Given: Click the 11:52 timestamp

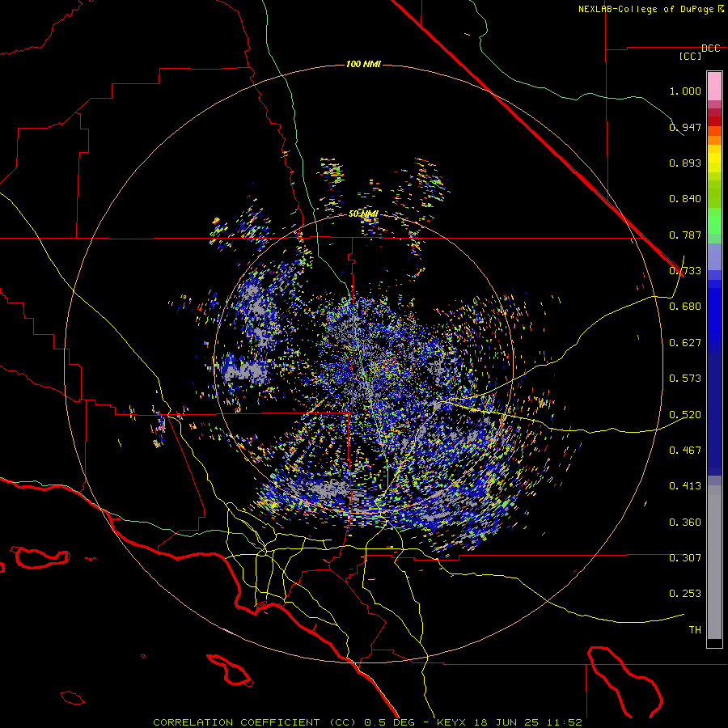Looking at the screenshot, I should (564, 722).
